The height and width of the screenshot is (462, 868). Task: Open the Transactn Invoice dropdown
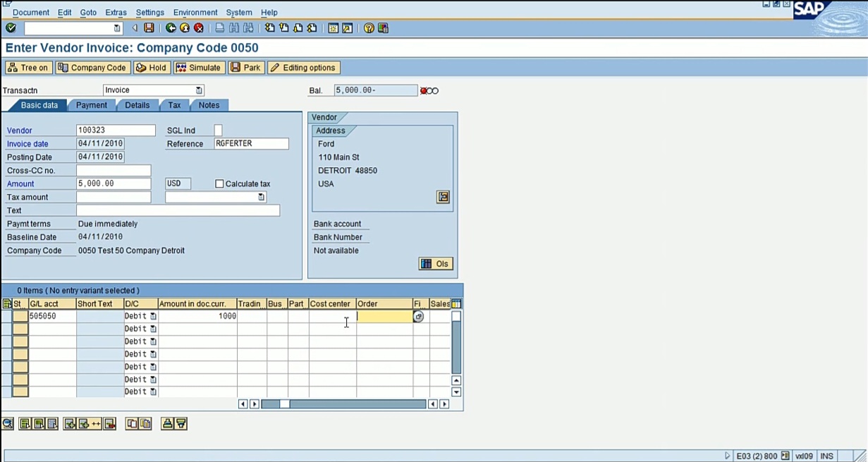tap(199, 90)
